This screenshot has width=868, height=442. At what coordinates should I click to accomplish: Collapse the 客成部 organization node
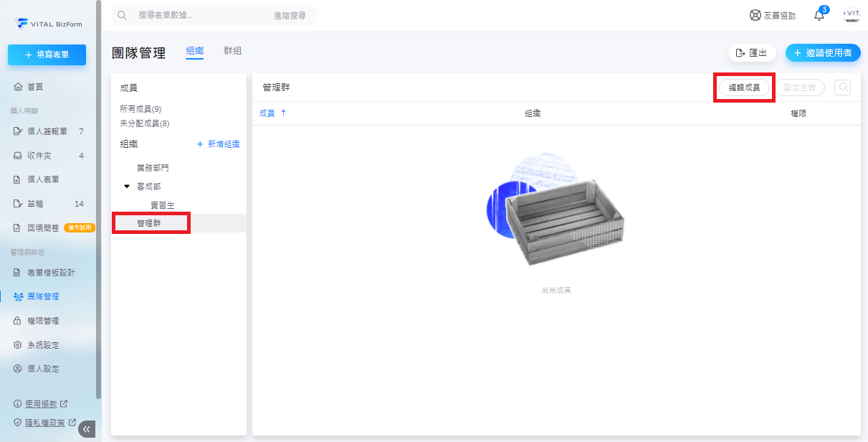click(127, 187)
